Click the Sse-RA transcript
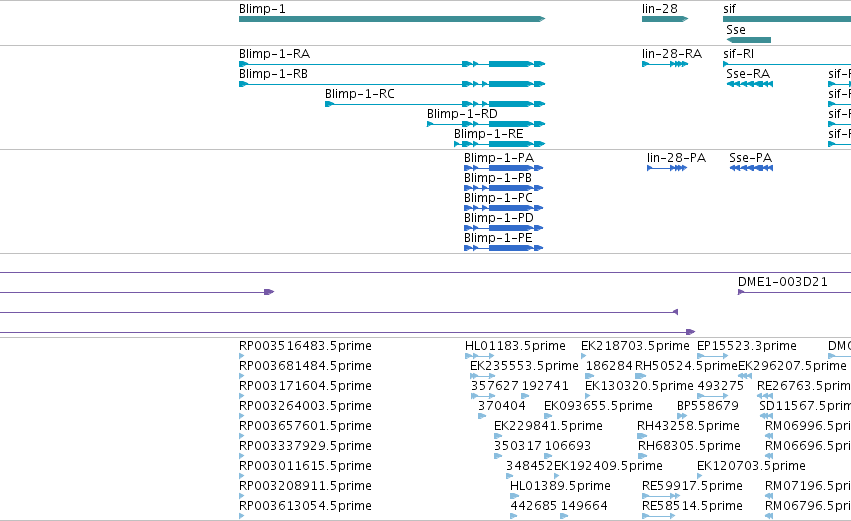851x521 pixels. [750, 84]
